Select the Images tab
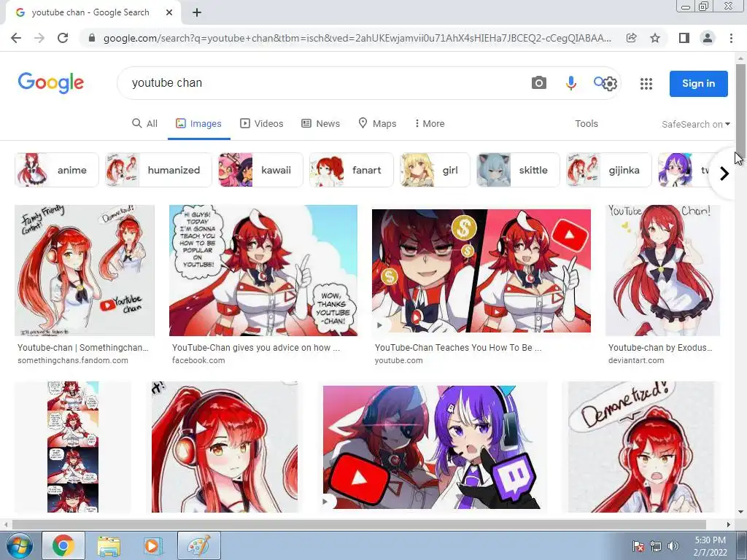 click(x=198, y=123)
